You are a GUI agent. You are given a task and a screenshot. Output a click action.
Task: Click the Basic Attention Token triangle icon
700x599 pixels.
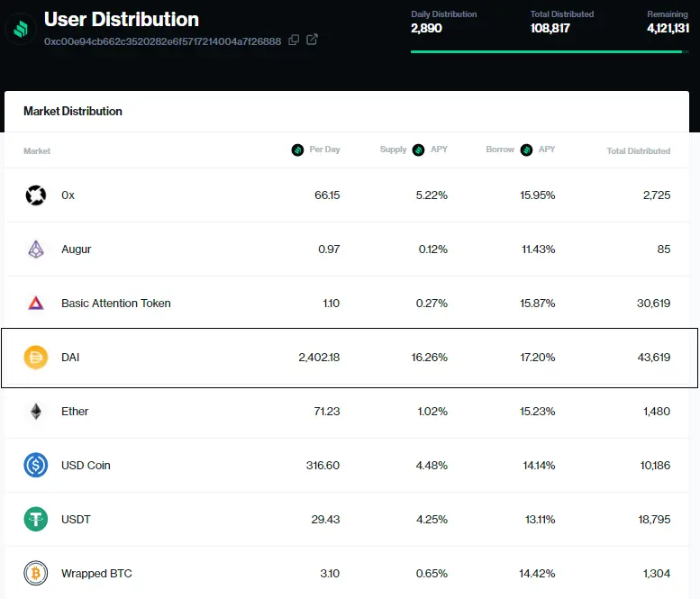(36, 303)
